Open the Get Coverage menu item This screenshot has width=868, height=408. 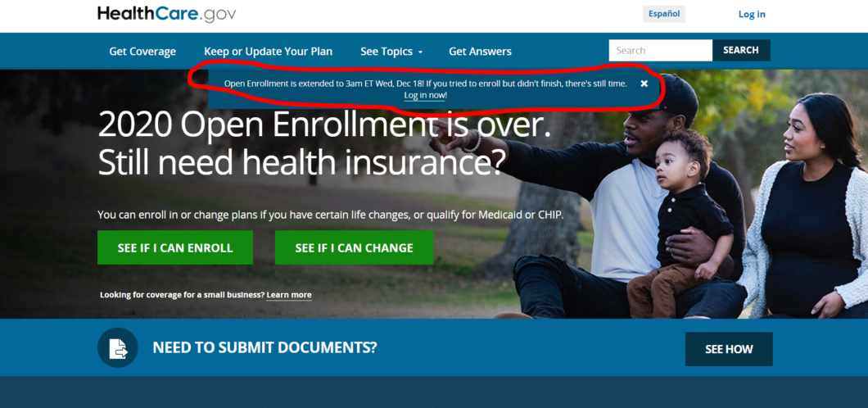pyautogui.click(x=142, y=52)
